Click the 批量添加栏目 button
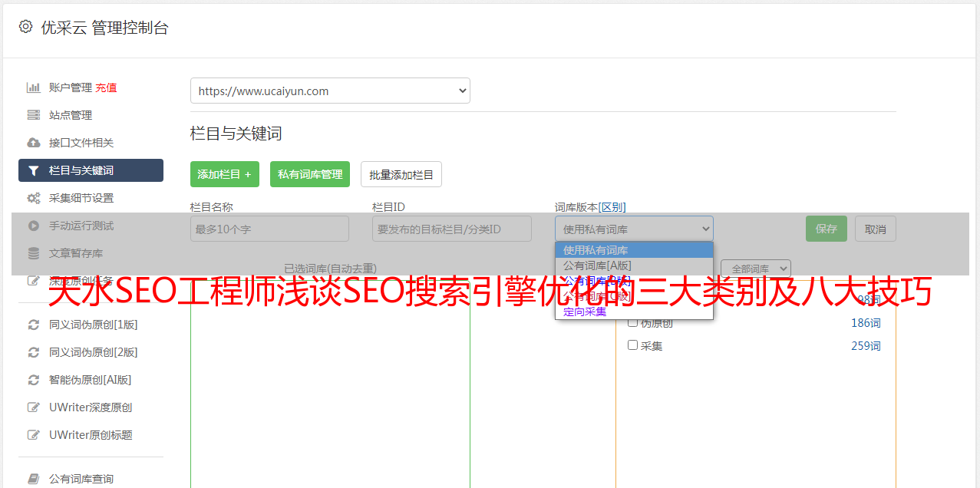Image resolution: width=980 pixels, height=488 pixels. [x=401, y=174]
